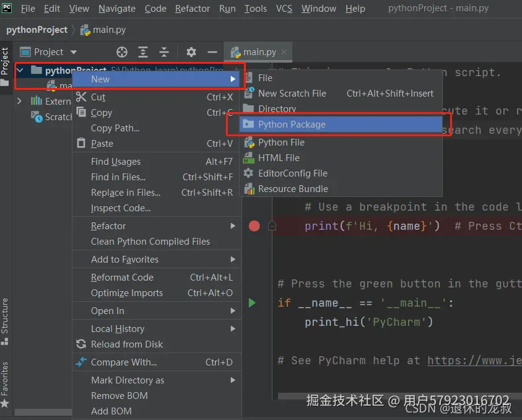The image size is (522, 420).
Task: Click the Structure tool window icon
Action: (x=5, y=342)
